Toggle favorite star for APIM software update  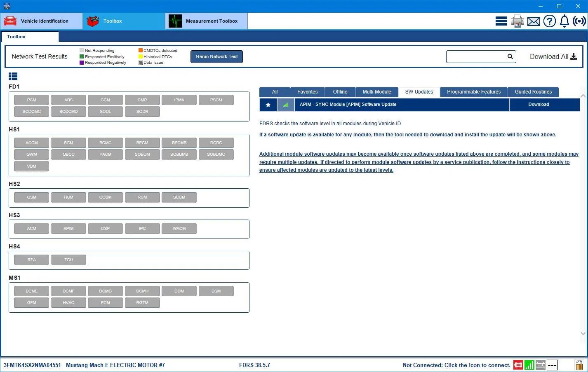(x=268, y=105)
